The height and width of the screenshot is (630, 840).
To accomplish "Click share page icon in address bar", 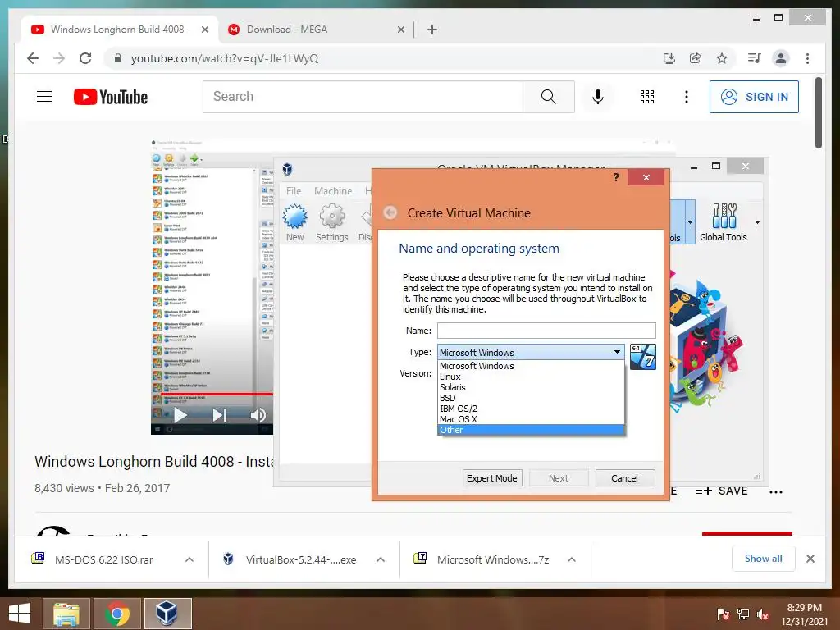I will pyautogui.click(x=696, y=58).
